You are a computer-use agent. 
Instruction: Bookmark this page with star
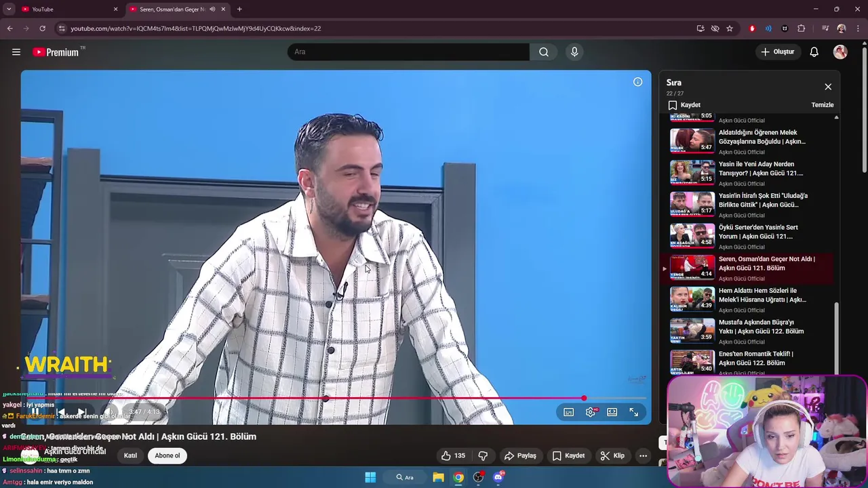730,28
